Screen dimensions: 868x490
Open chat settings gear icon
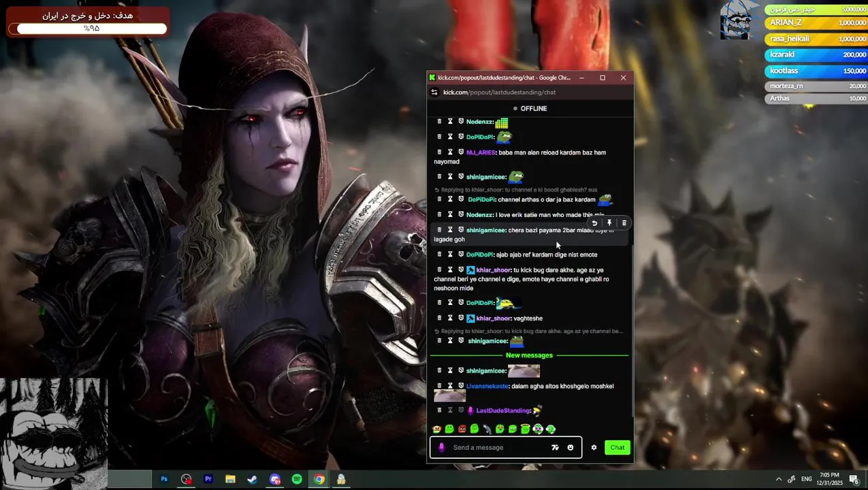click(x=594, y=448)
